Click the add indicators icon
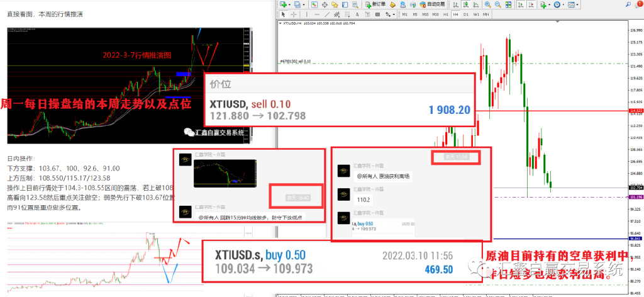This screenshot has height=297, width=644. pyautogui.click(x=543, y=5)
